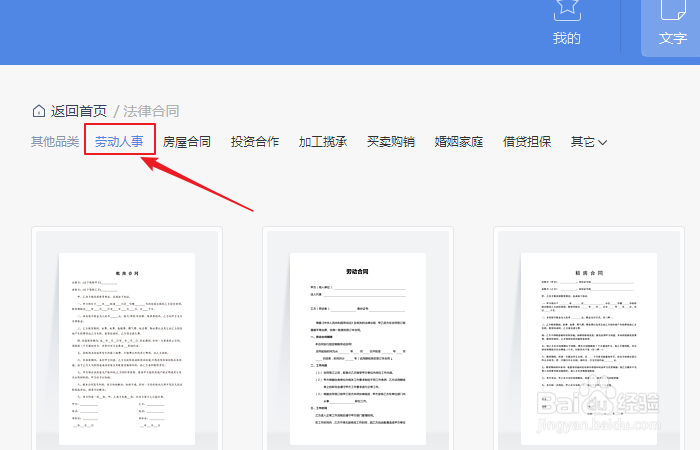Image resolution: width=700 pixels, height=450 pixels.
Task: Click the 法律合同 breadcrumb text
Action: pos(151,111)
